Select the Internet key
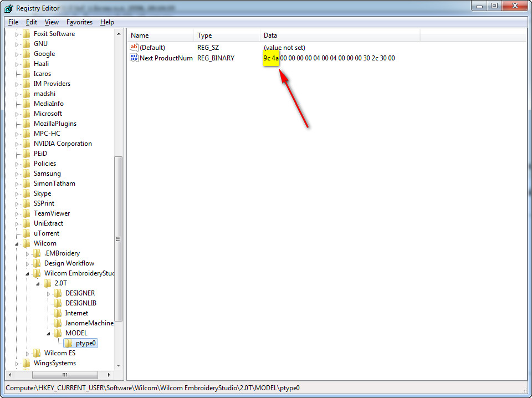 76,313
